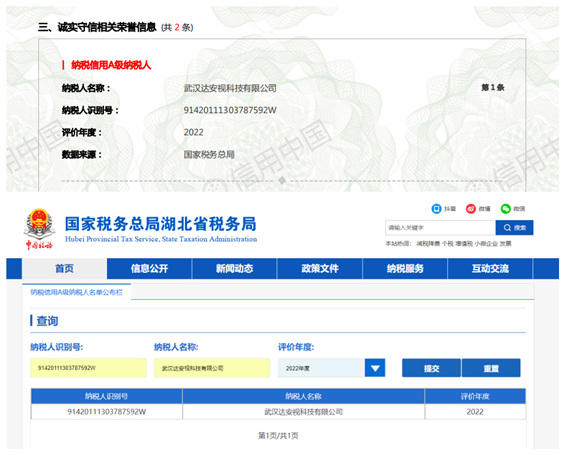Select 纳税信用A级纳税人名单公布栏 tab
Screen dimensions: 565x455
pyautogui.click(x=76, y=292)
